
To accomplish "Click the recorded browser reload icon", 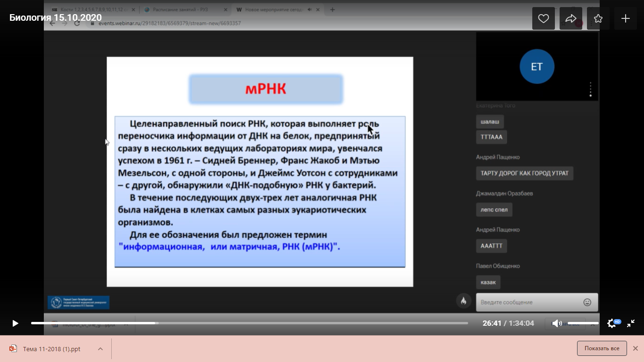I will click(77, 23).
